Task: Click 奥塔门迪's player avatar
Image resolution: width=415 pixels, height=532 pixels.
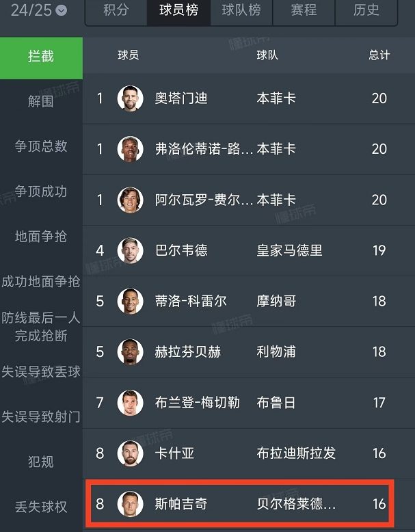Action: pos(130,98)
